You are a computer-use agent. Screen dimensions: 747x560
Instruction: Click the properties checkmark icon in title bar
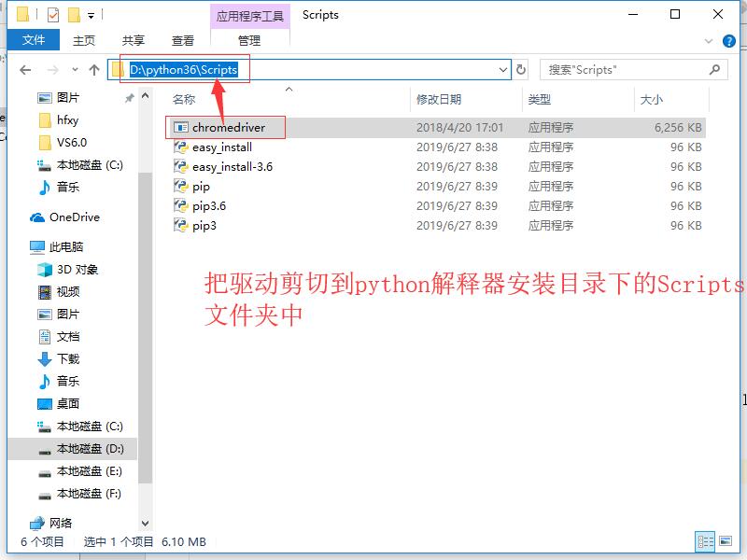pyautogui.click(x=53, y=15)
